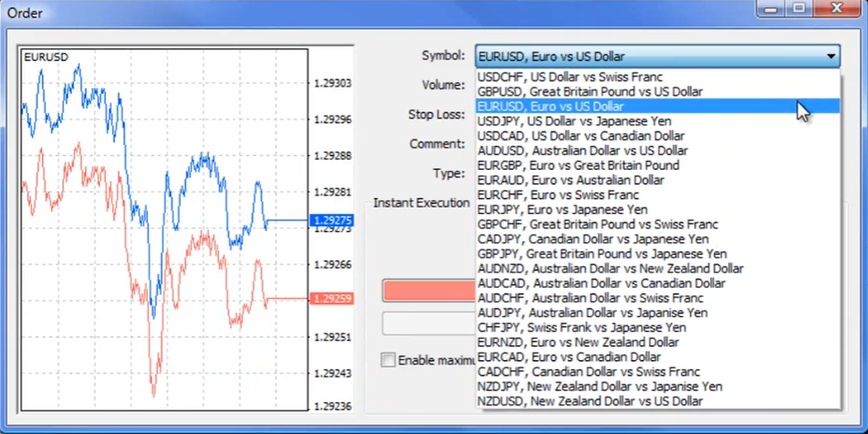Screen dimensions: 868x434
Task: Select USDJPY, US Dollar vs Japanese Yen
Action: pos(658,121)
